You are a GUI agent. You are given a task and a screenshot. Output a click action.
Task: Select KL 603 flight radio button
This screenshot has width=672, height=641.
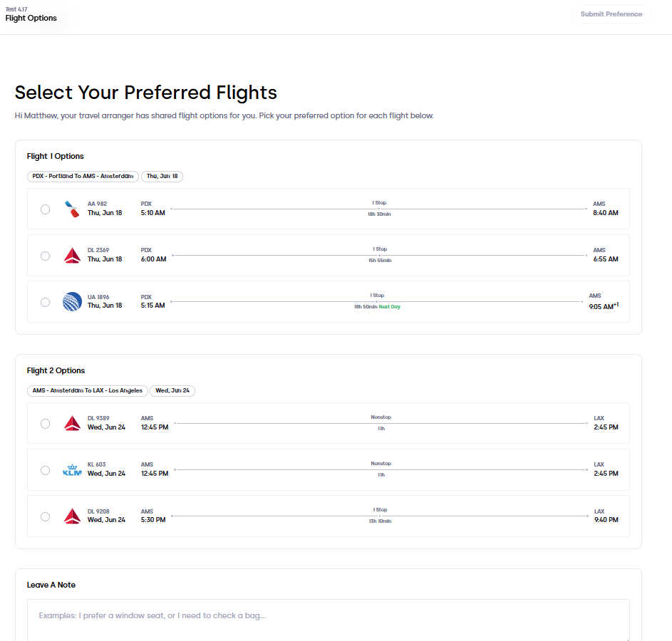[x=45, y=471]
